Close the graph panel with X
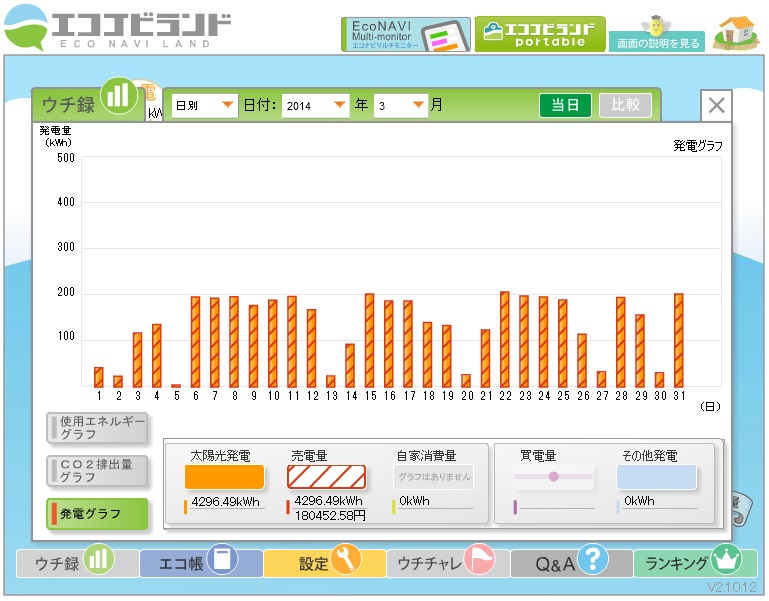 click(716, 105)
